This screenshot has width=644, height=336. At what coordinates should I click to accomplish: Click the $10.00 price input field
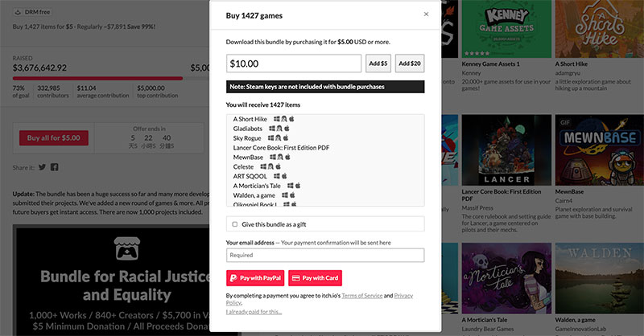tap(294, 64)
